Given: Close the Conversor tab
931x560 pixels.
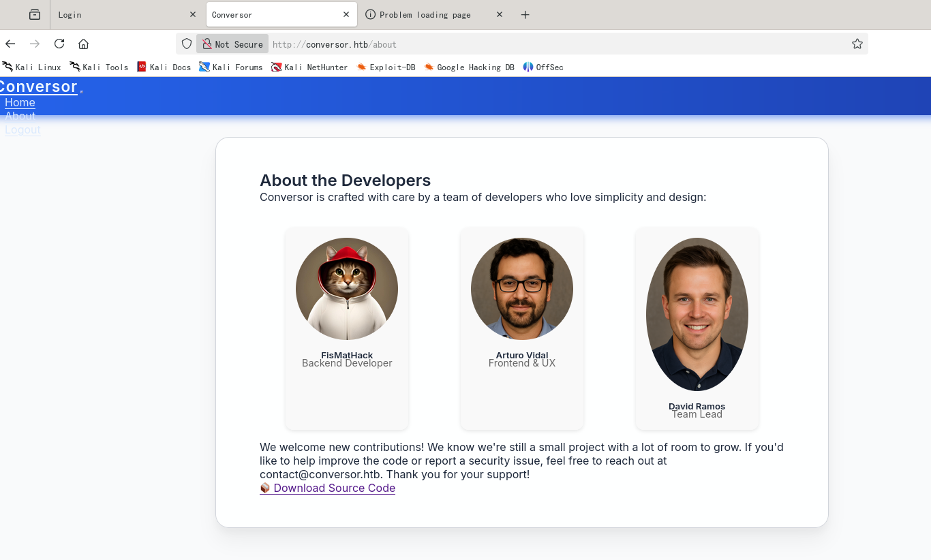Looking at the screenshot, I should tap(346, 15).
